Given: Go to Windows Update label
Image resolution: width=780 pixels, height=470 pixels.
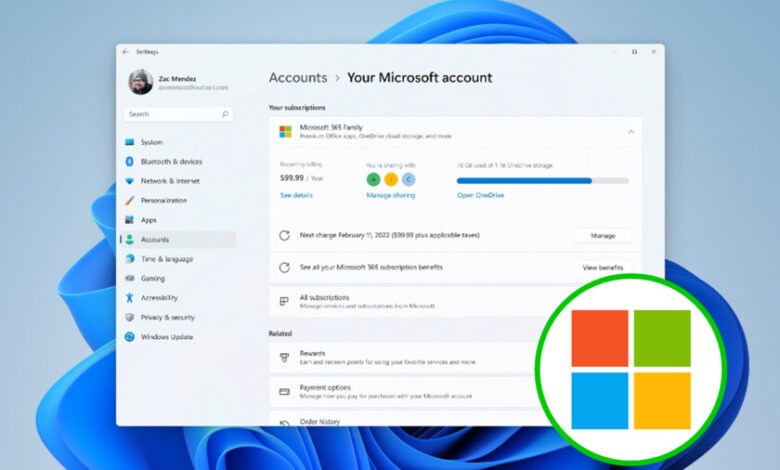Looking at the screenshot, I should click(x=167, y=337).
